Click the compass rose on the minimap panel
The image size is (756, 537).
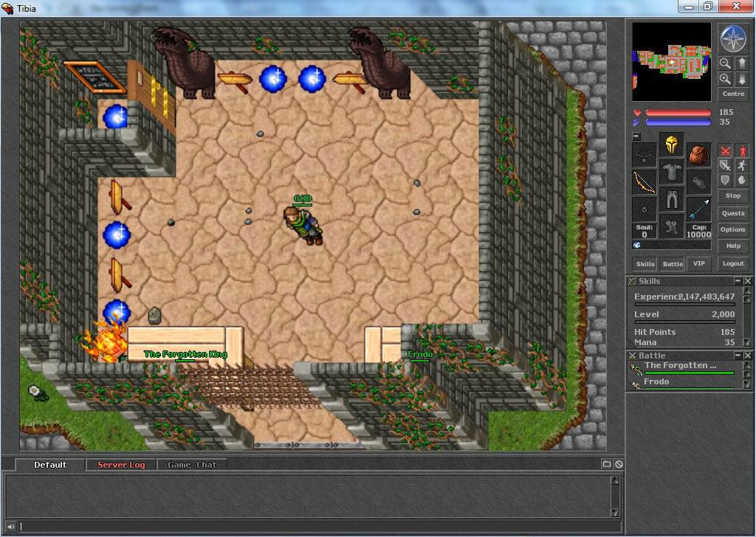733,39
